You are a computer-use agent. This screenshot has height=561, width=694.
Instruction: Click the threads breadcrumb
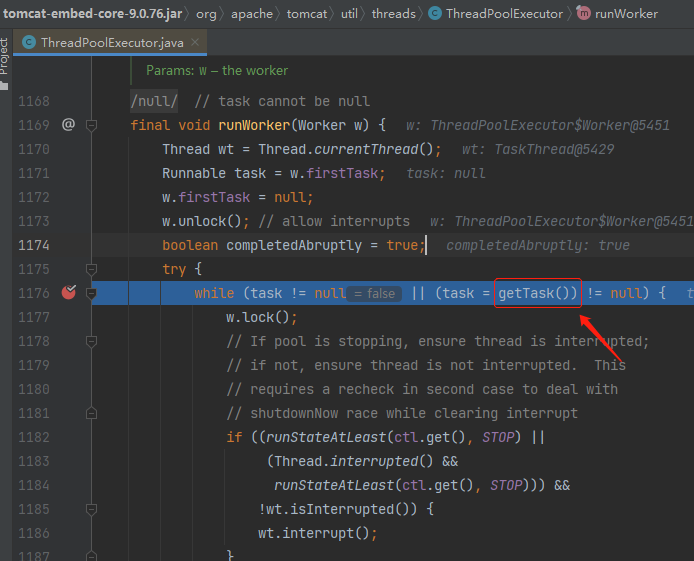click(393, 14)
